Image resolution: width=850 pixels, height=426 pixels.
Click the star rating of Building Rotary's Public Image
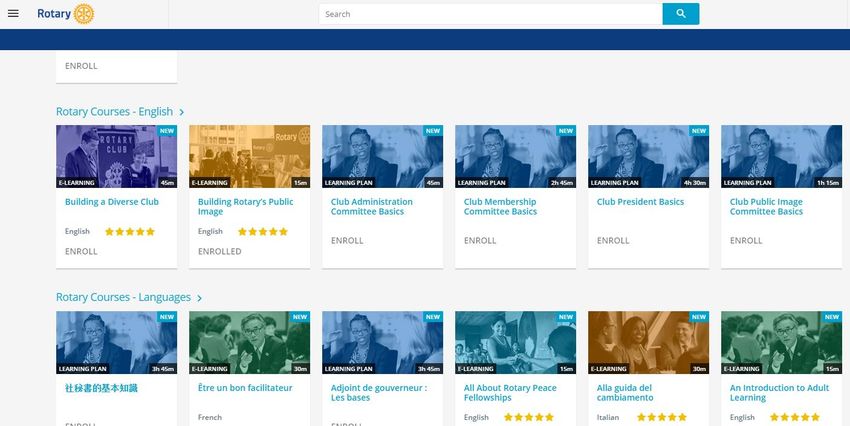click(262, 231)
